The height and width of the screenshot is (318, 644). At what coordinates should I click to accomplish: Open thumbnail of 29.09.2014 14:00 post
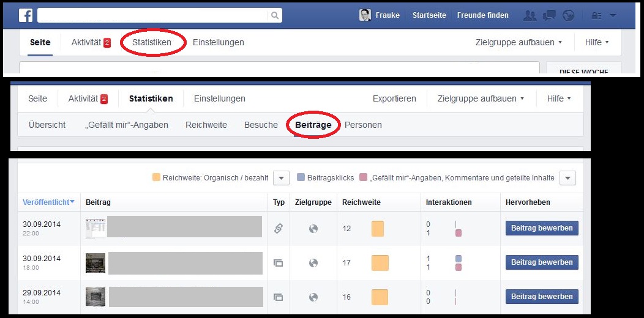pos(95,297)
